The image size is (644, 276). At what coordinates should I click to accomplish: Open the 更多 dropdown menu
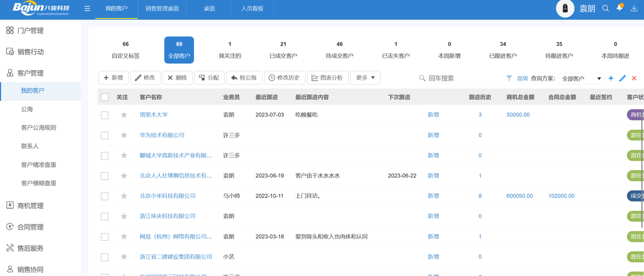365,78
